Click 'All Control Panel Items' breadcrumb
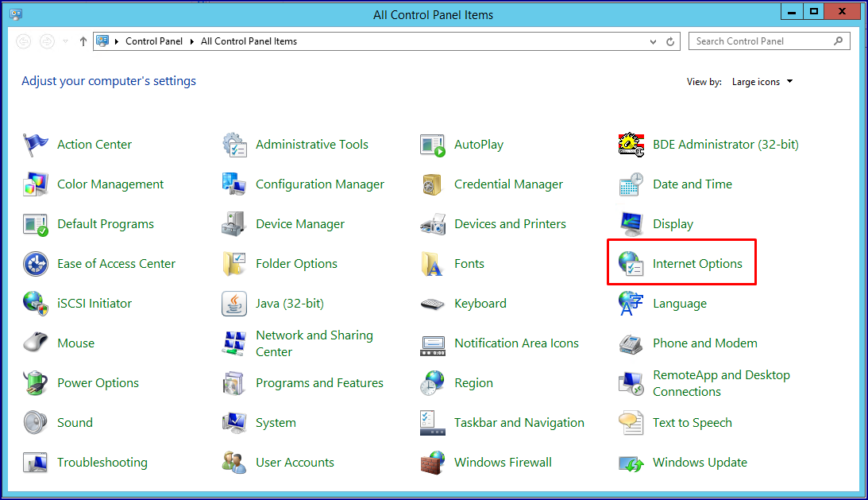The width and height of the screenshot is (868, 500). 249,41
